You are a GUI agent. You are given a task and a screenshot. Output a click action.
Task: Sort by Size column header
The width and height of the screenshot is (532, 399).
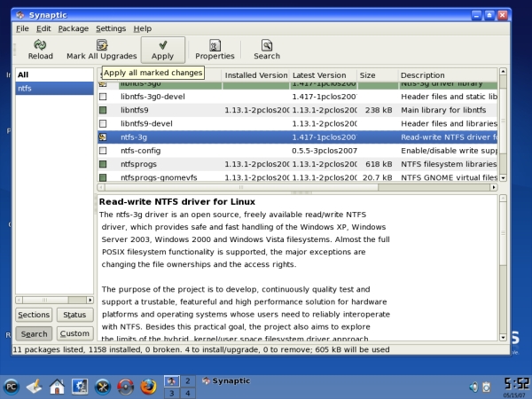[378, 75]
